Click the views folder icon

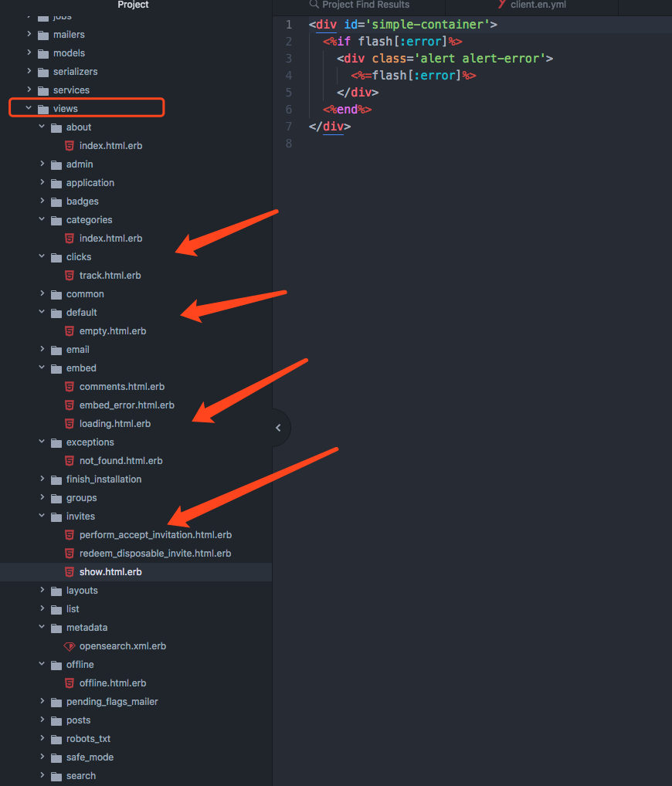[43, 109]
